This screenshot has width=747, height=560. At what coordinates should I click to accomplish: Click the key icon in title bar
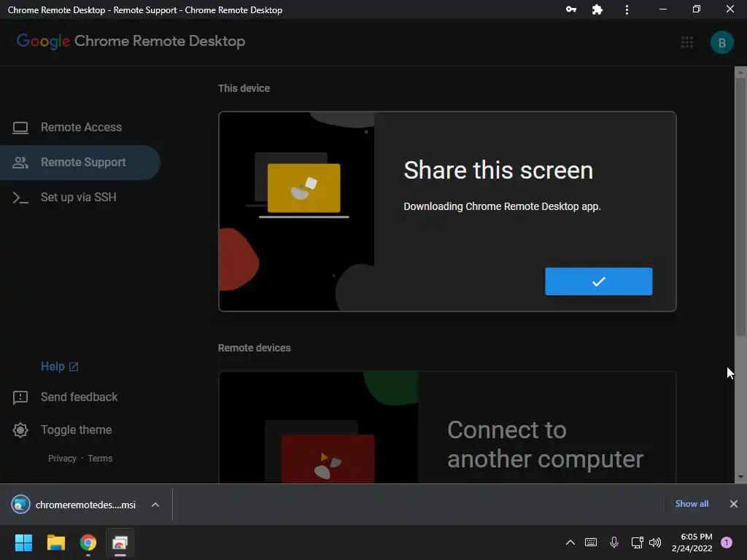(x=570, y=9)
